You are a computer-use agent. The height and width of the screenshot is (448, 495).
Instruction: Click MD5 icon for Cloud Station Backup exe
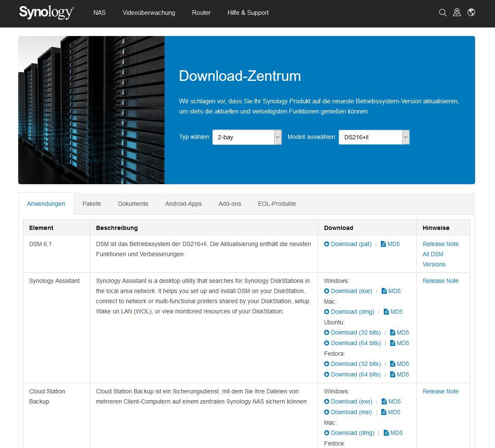[384, 401]
